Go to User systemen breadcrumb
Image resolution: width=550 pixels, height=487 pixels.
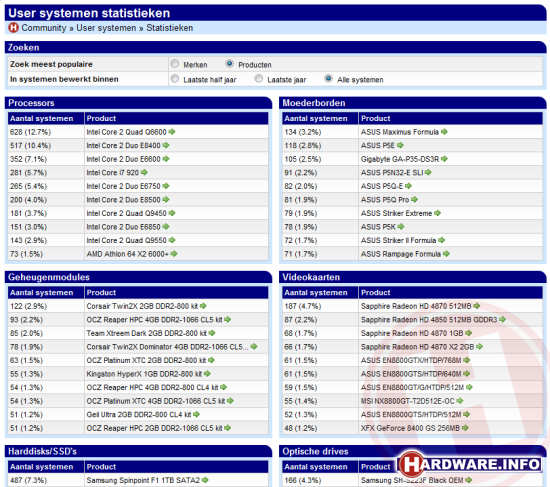106,28
